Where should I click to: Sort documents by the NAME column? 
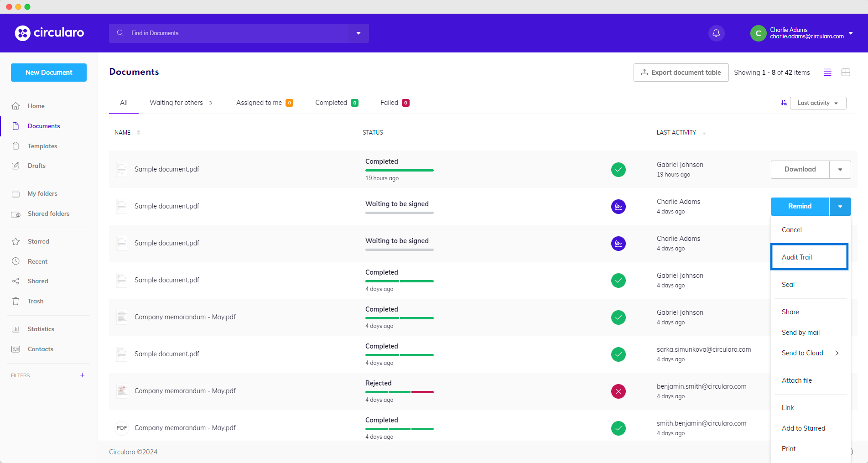pos(123,132)
